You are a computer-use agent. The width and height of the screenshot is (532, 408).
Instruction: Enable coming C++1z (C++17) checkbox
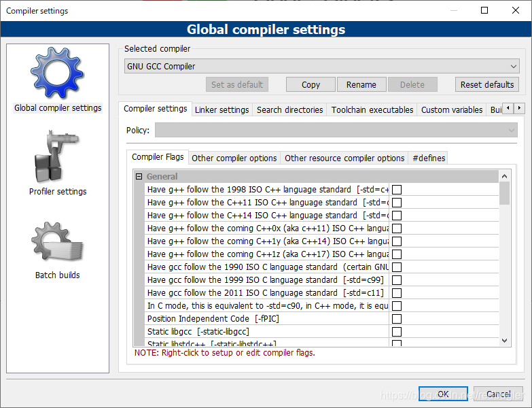pos(397,254)
